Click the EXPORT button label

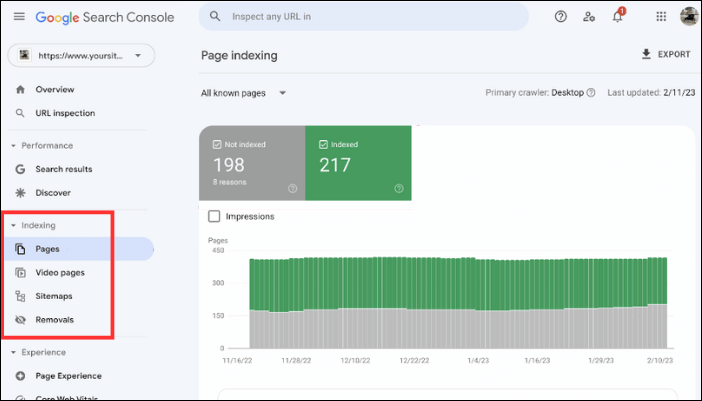(673, 54)
